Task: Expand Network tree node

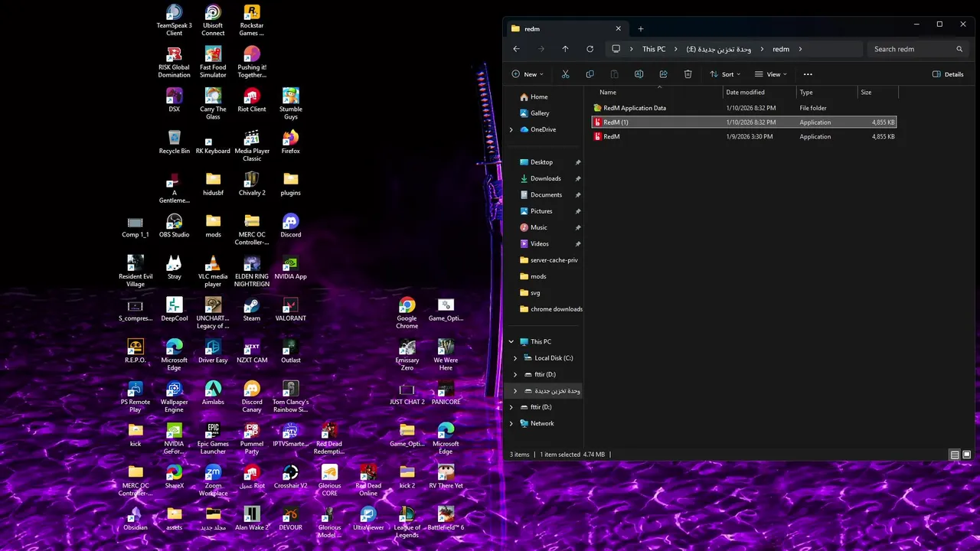Action: pyautogui.click(x=511, y=423)
